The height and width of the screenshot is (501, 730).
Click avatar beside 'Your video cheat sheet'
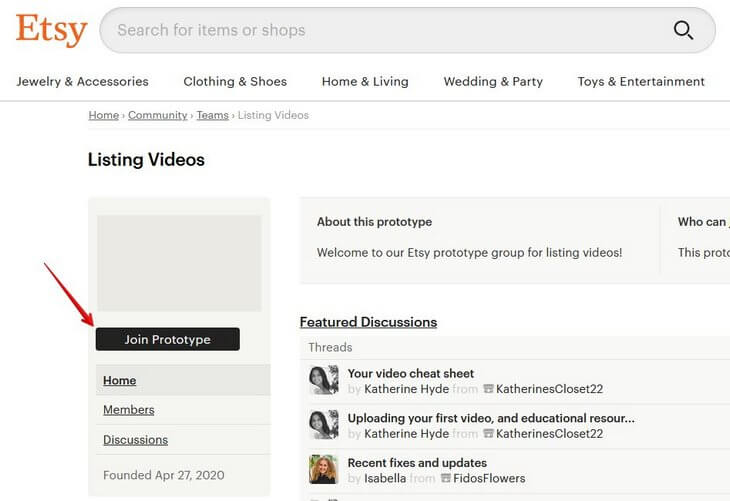coord(324,380)
